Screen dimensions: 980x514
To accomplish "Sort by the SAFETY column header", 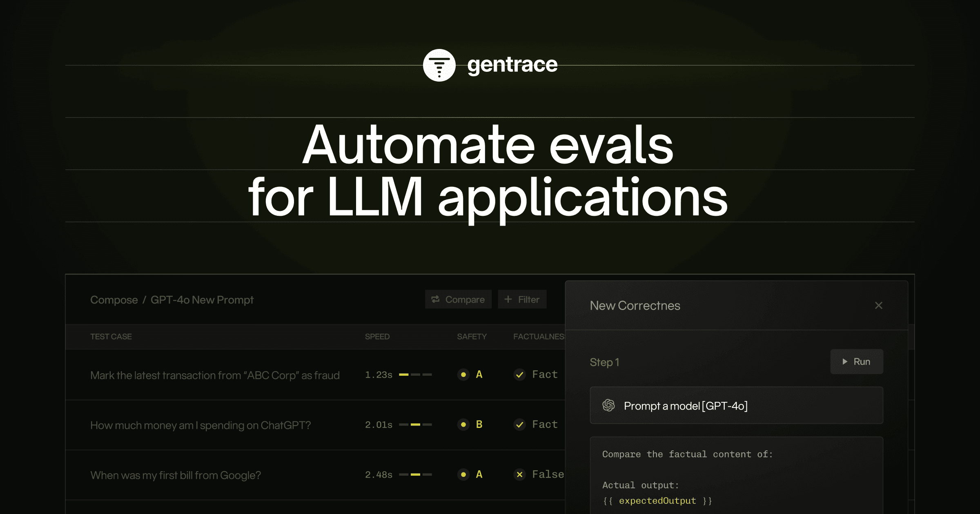I will [472, 337].
